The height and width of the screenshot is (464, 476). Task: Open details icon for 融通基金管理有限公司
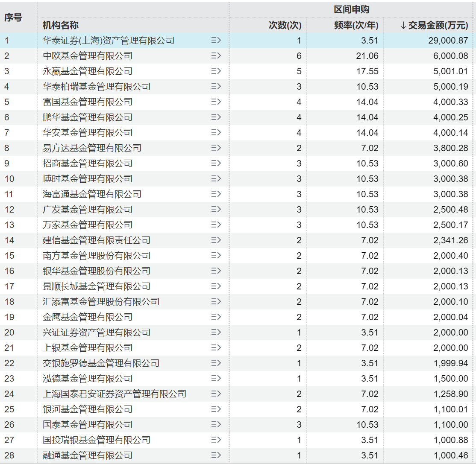coord(217,455)
